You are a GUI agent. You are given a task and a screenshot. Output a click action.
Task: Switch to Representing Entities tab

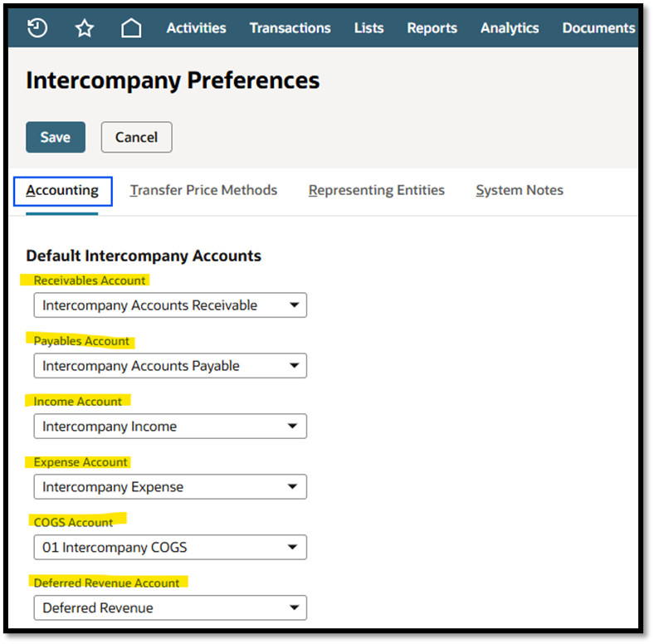click(376, 190)
